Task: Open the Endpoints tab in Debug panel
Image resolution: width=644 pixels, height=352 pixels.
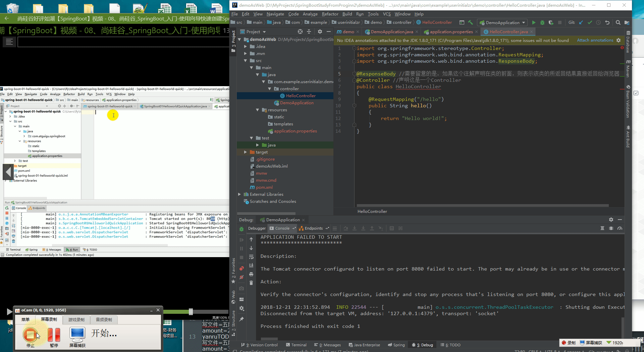Action: (314, 228)
